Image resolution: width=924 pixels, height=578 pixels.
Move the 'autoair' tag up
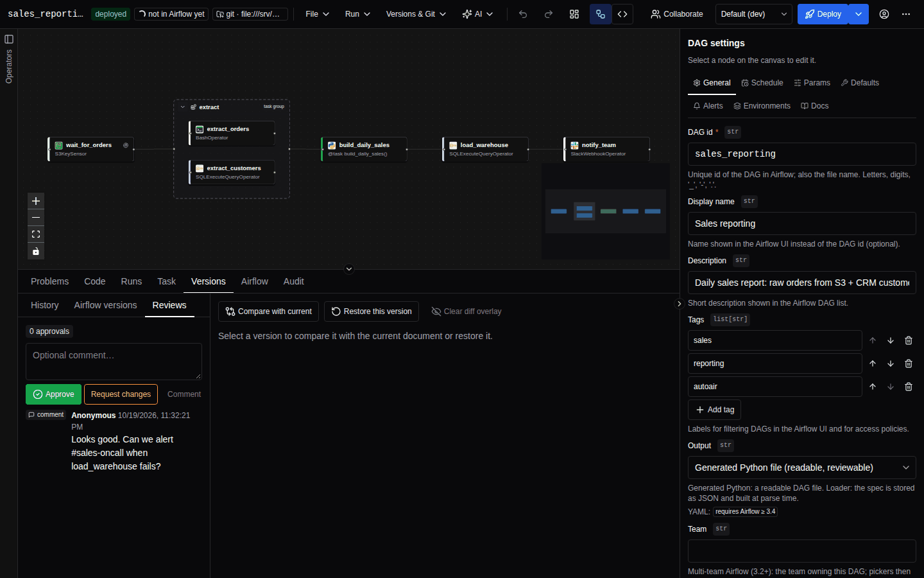coord(873,387)
